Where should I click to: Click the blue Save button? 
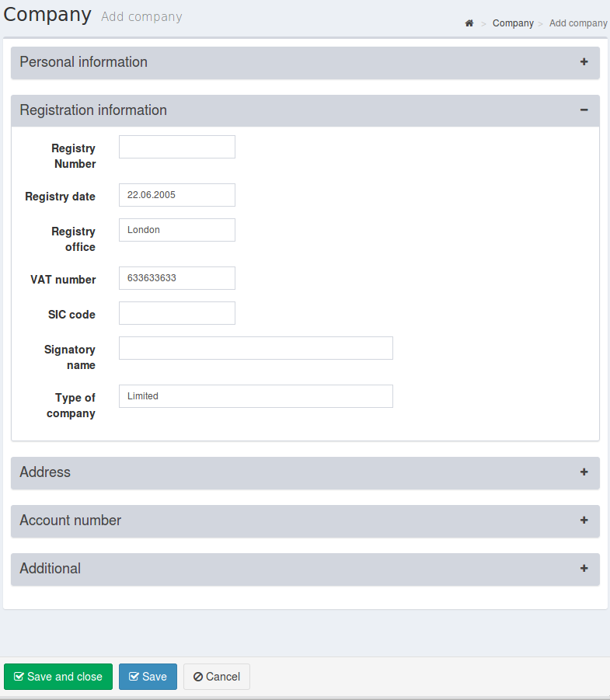coord(148,677)
